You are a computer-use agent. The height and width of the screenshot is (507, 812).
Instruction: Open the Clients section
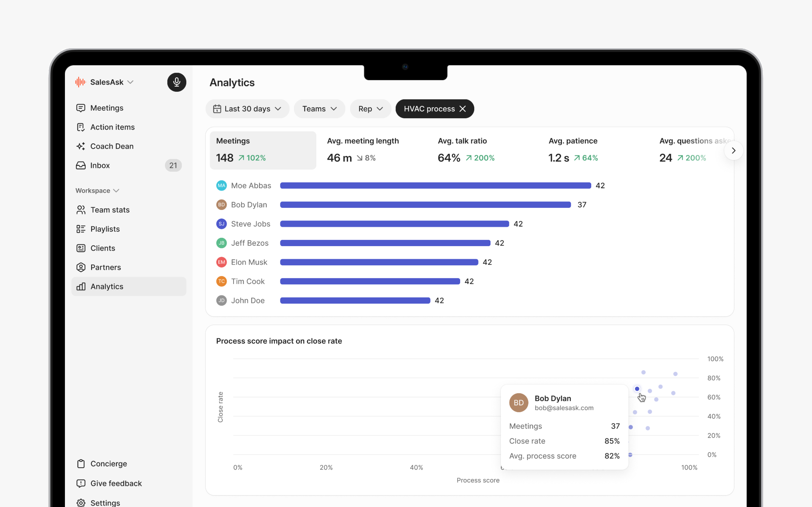[x=102, y=248]
